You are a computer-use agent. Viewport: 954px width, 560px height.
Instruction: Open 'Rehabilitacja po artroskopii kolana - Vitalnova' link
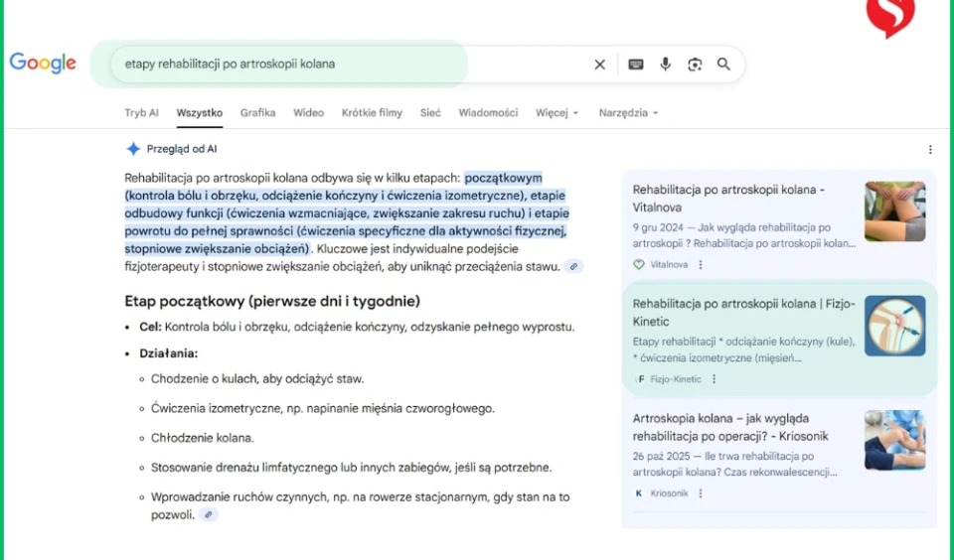(728, 199)
